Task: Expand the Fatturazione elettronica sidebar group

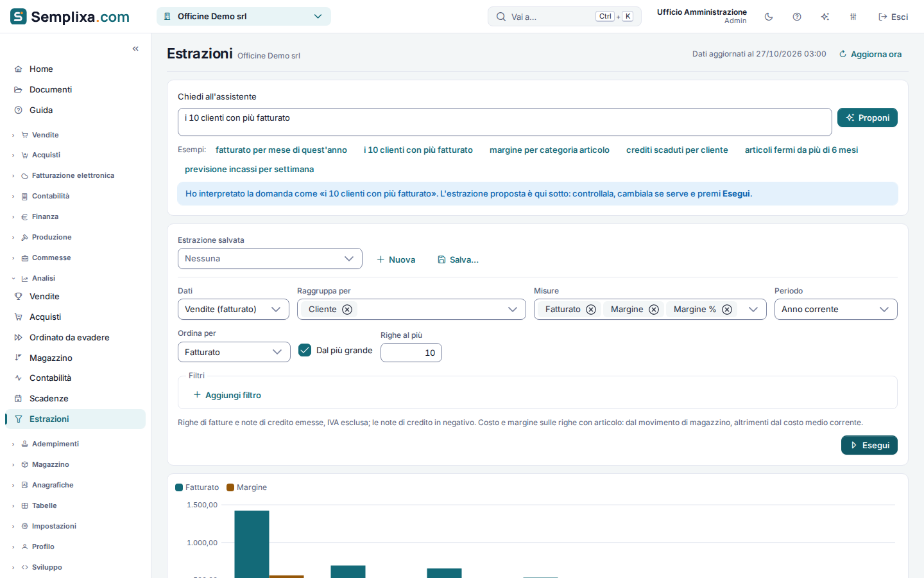Action: (x=75, y=175)
